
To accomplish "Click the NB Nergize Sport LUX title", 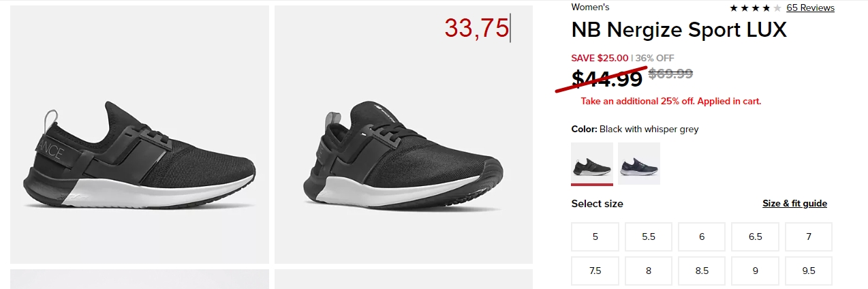I will coord(679,30).
